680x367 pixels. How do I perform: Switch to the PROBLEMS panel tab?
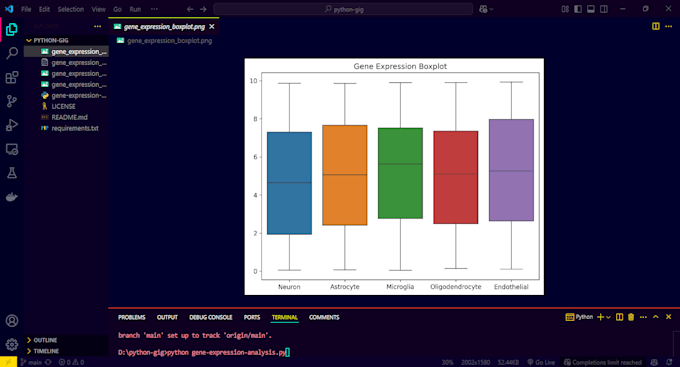131,318
